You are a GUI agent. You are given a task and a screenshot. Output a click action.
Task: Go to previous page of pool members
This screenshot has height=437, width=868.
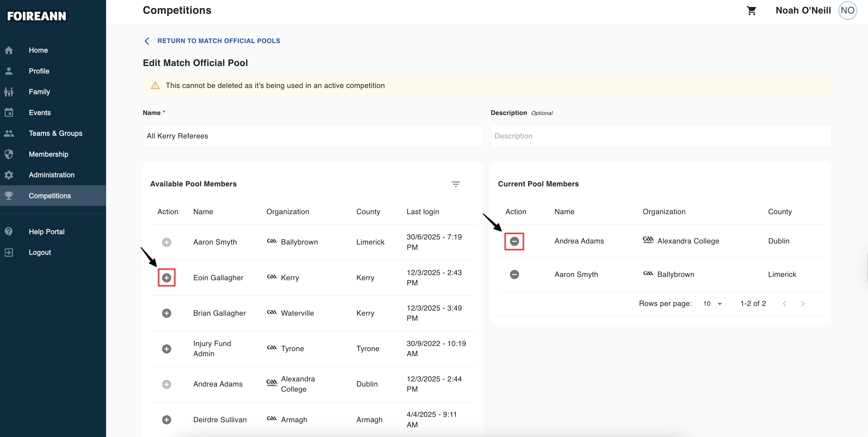tap(784, 304)
